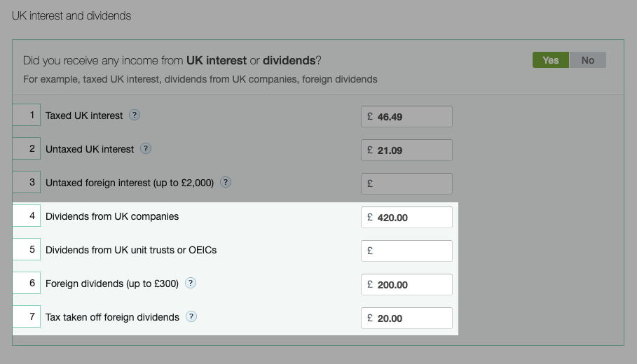Viewport: 637px width, 364px height.
Task: Focus the UK unit trusts or OEICs field
Action: click(x=406, y=251)
